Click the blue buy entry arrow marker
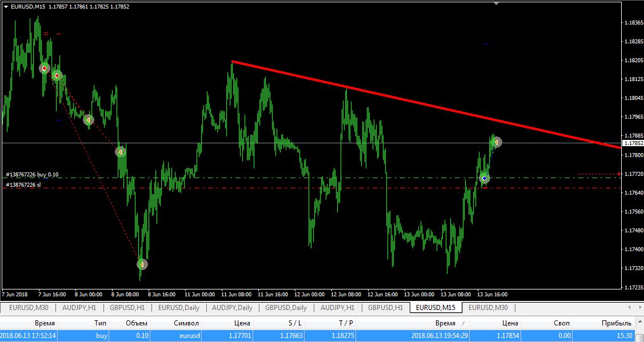 (485, 178)
